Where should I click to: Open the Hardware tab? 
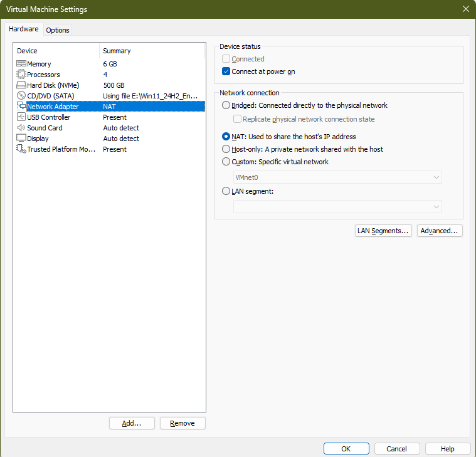pyautogui.click(x=24, y=29)
